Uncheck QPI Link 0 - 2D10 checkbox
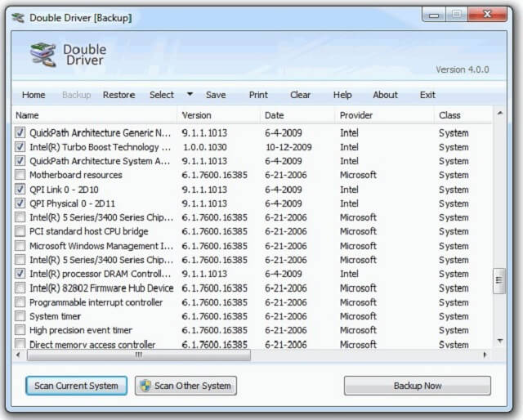 tap(20, 189)
